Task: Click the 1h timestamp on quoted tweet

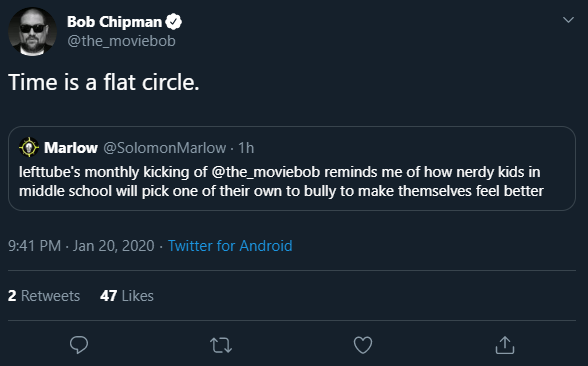Action: coord(246,148)
